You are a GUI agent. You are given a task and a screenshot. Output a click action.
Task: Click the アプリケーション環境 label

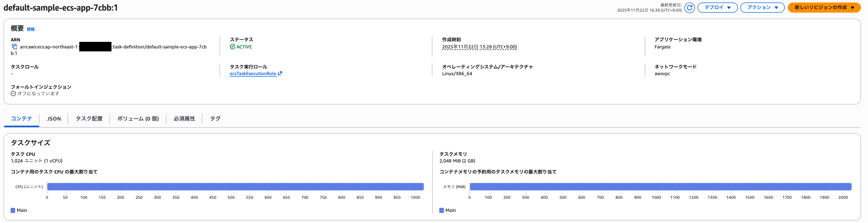(678, 39)
